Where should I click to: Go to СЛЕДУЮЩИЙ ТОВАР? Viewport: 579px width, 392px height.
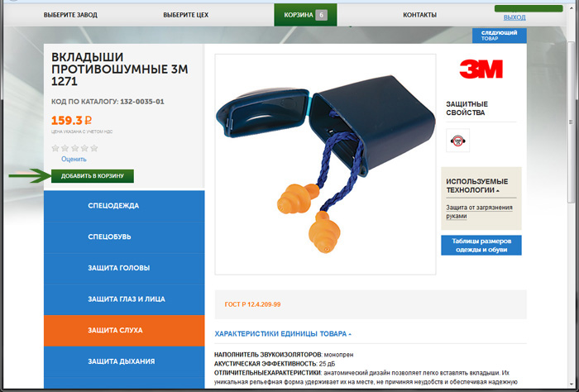500,36
